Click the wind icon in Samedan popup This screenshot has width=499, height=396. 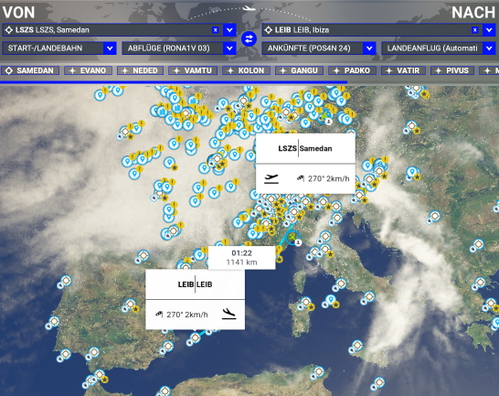(x=301, y=179)
